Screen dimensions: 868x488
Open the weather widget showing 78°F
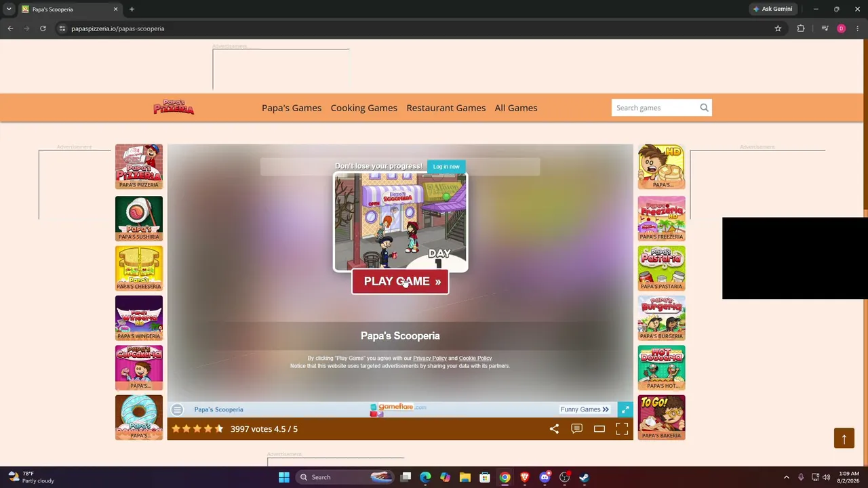(x=31, y=477)
